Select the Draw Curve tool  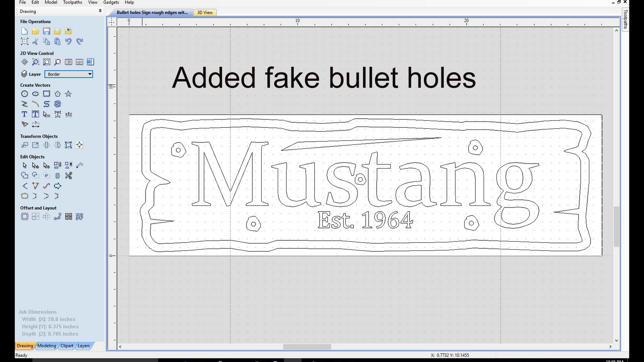(x=47, y=104)
